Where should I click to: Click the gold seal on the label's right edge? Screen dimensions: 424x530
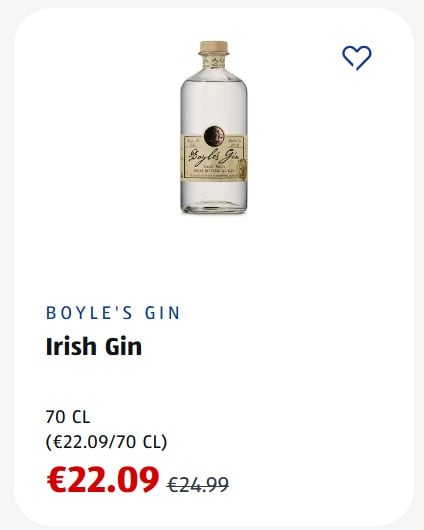242,169
